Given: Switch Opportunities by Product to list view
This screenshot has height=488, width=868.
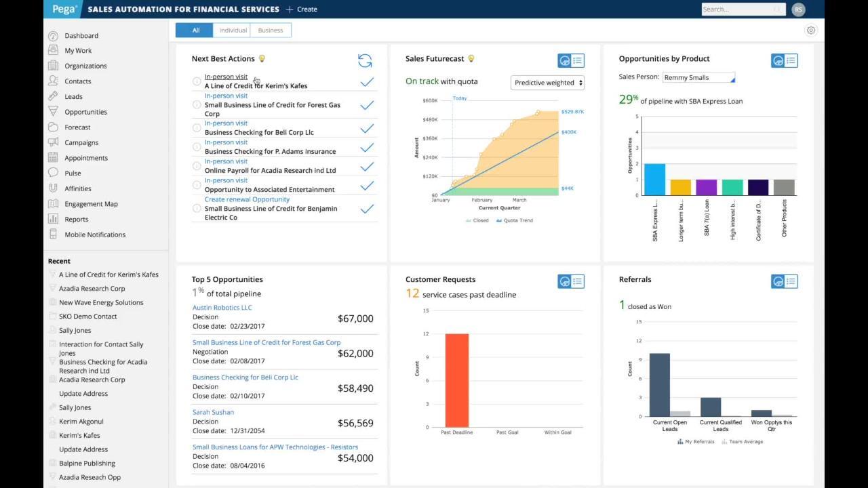Looking at the screenshot, I should [791, 60].
